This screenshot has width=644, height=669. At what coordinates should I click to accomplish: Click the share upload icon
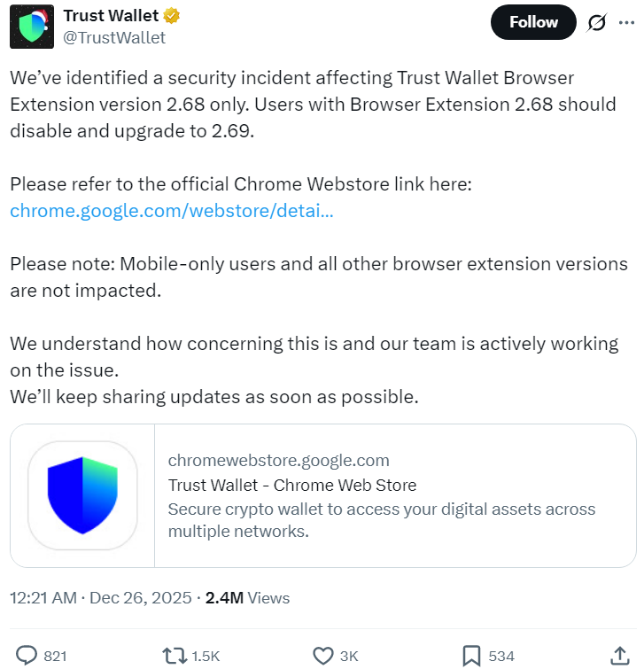pyautogui.click(x=620, y=656)
